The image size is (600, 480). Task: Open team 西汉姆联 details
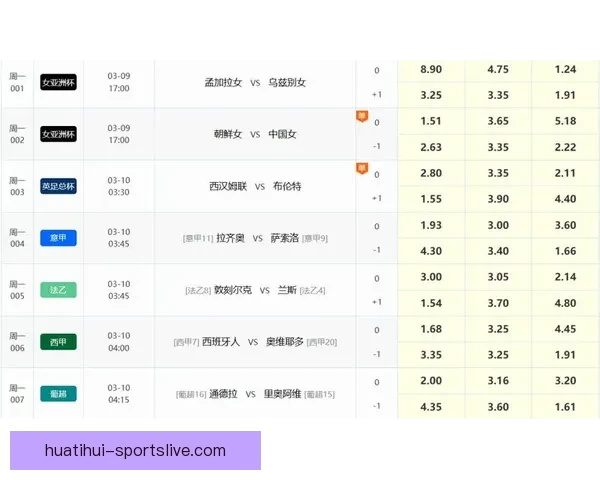tap(228, 186)
